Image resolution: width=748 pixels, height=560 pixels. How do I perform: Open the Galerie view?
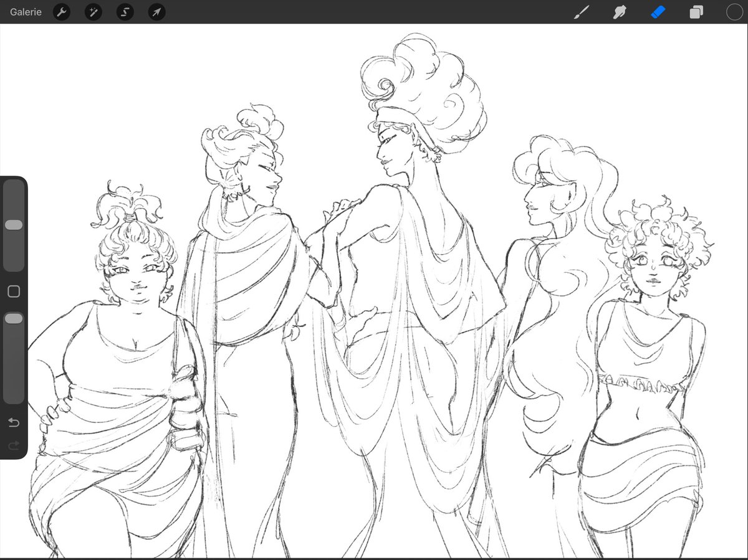(26, 12)
